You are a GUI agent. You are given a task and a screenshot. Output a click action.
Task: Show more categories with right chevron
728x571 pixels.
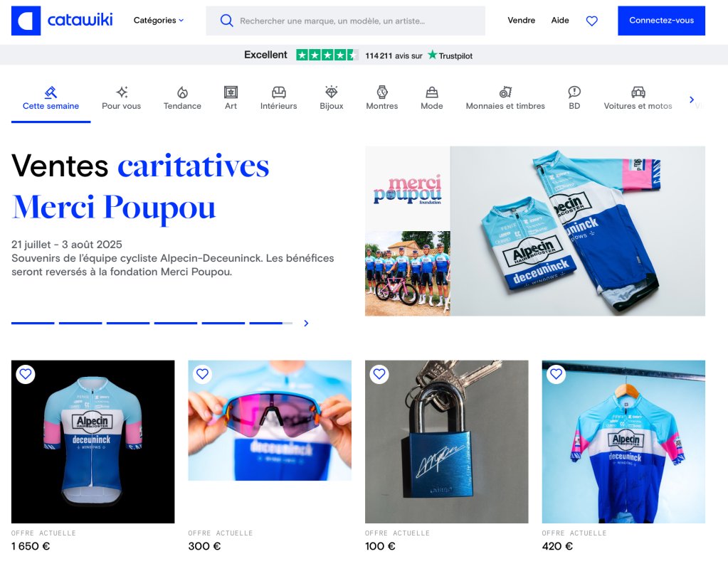tap(691, 100)
